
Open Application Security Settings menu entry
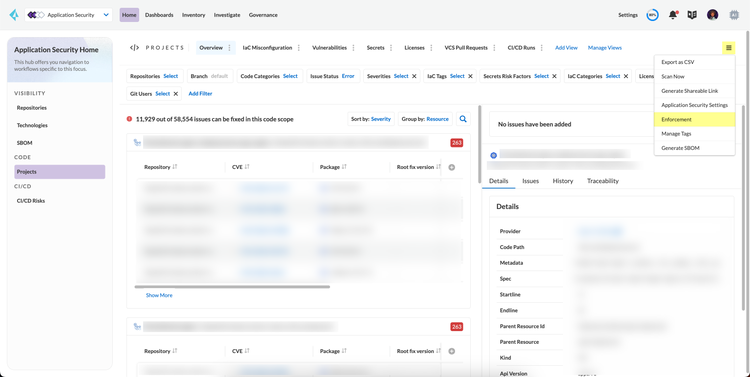pyautogui.click(x=695, y=105)
